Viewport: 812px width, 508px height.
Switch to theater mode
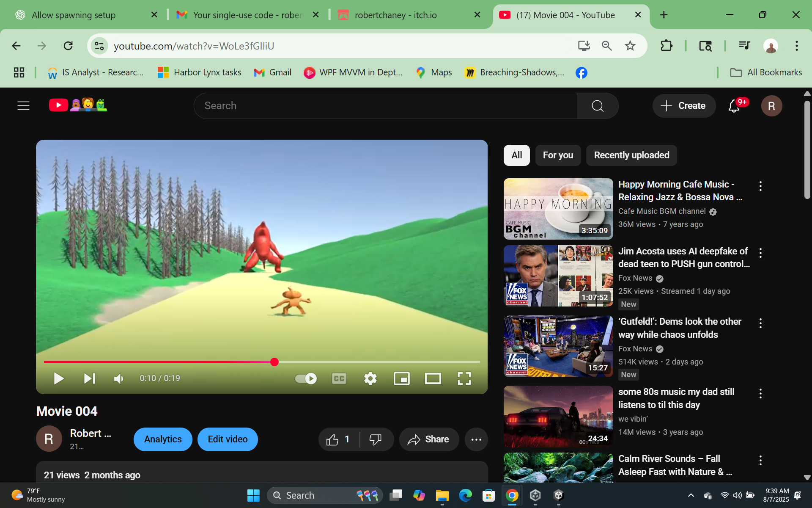pos(433,378)
